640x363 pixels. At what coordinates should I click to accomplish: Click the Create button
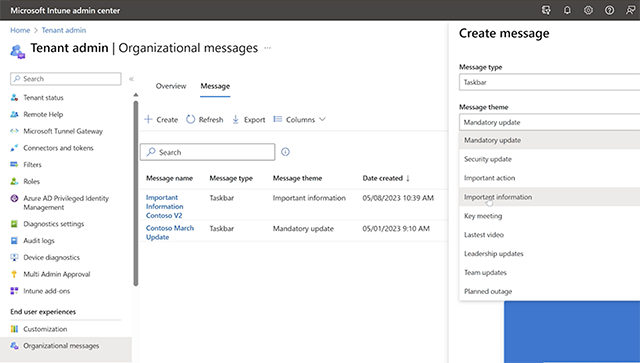coord(161,119)
